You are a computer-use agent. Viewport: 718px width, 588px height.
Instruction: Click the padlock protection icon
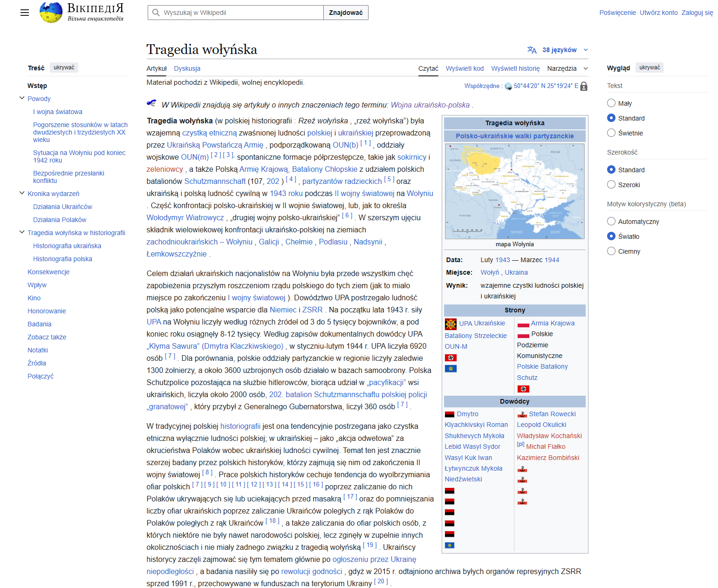point(584,86)
